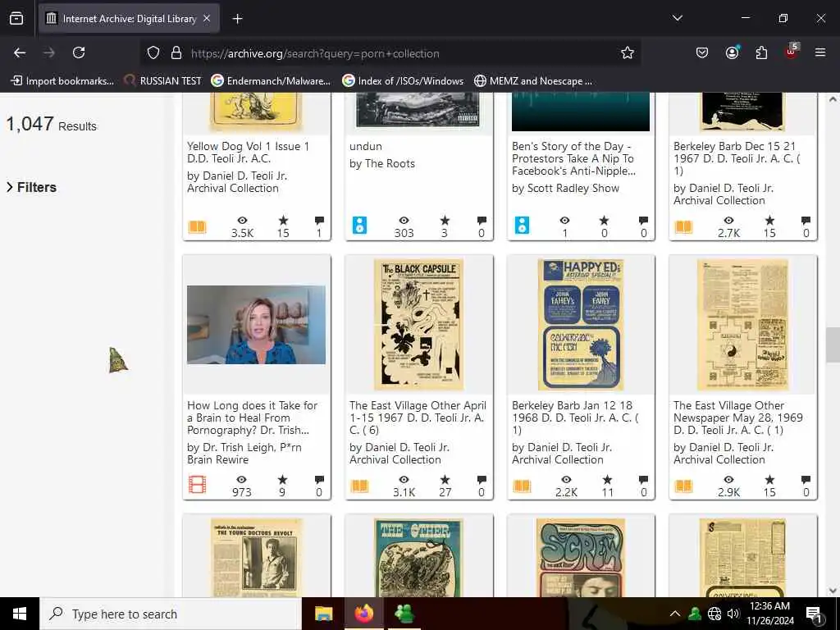Screen dimensions: 840x630
Task: Click the East Village Other May 1969 thumbnail
Action: (x=743, y=325)
